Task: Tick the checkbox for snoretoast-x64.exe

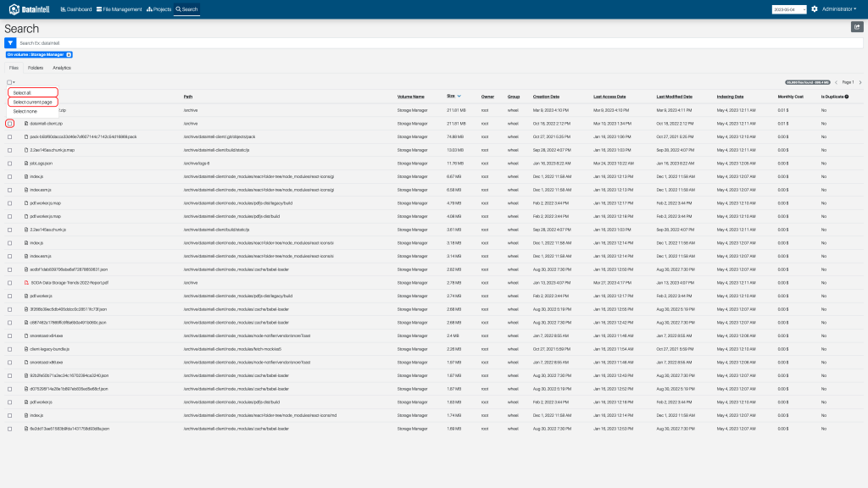Action: point(10,335)
